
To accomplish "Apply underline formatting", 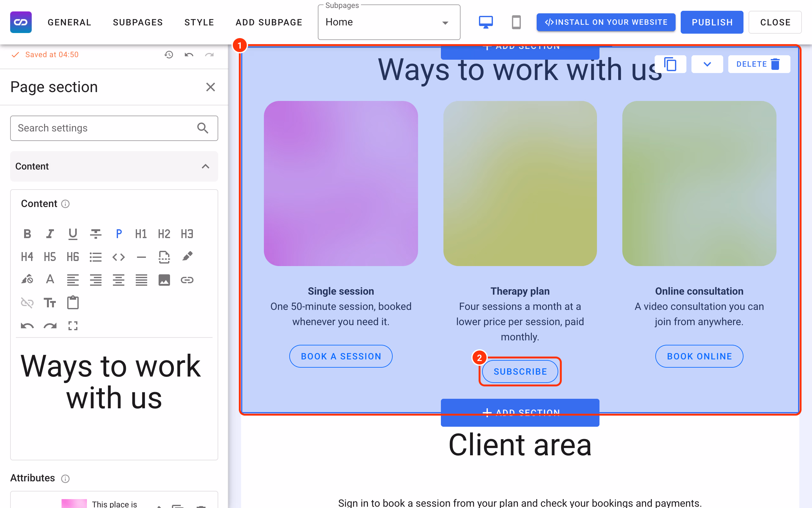I will click(73, 234).
